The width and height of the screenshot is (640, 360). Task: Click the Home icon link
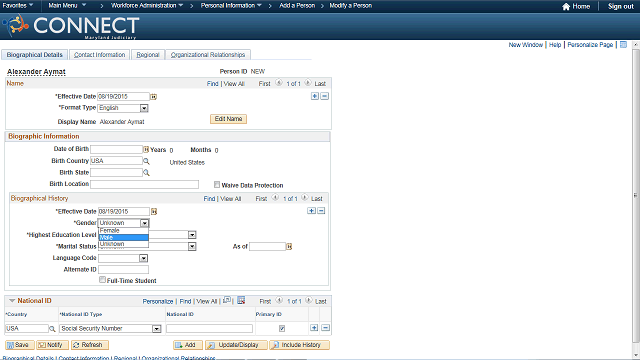[x=566, y=6]
